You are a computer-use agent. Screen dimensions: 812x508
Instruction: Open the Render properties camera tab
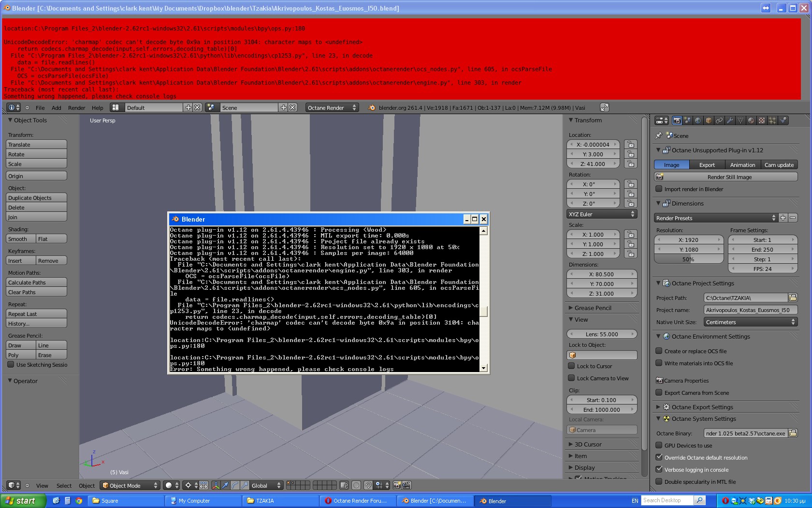click(677, 120)
